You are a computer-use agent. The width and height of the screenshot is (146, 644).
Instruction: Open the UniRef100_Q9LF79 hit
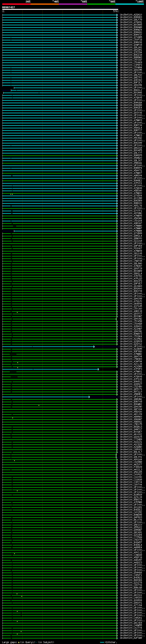pos(131,20)
